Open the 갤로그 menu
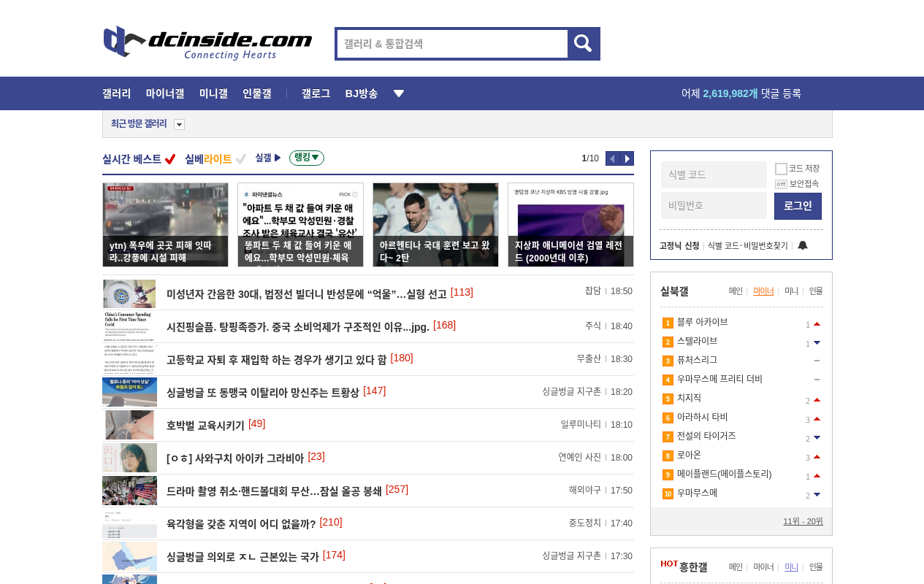Viewport: 924px width, 584px height. (316, 93)
